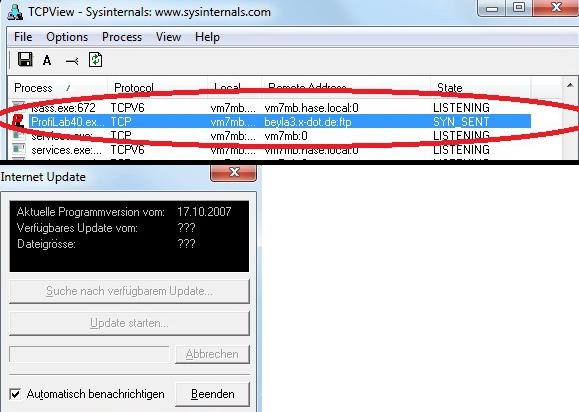The height and width of the screenshot is (412, 579).
Task: Click the TCPView application icon in title bar
Action: tap(16, 11)
